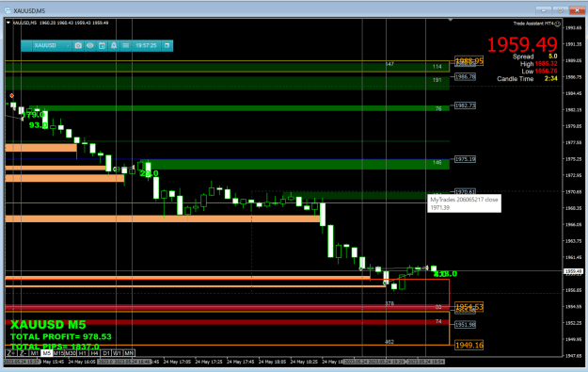Close the XAUUSD,M5 chart window

pos(577,10)
